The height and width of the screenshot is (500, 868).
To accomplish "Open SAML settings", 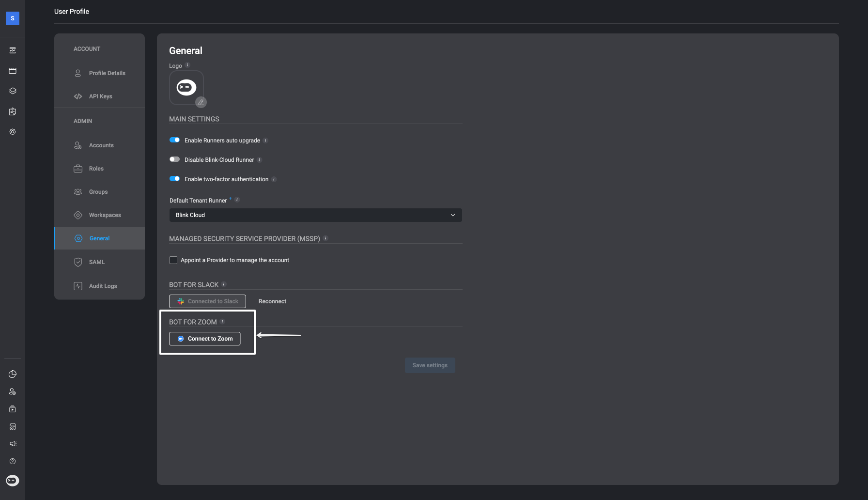I will coord(99,262).
